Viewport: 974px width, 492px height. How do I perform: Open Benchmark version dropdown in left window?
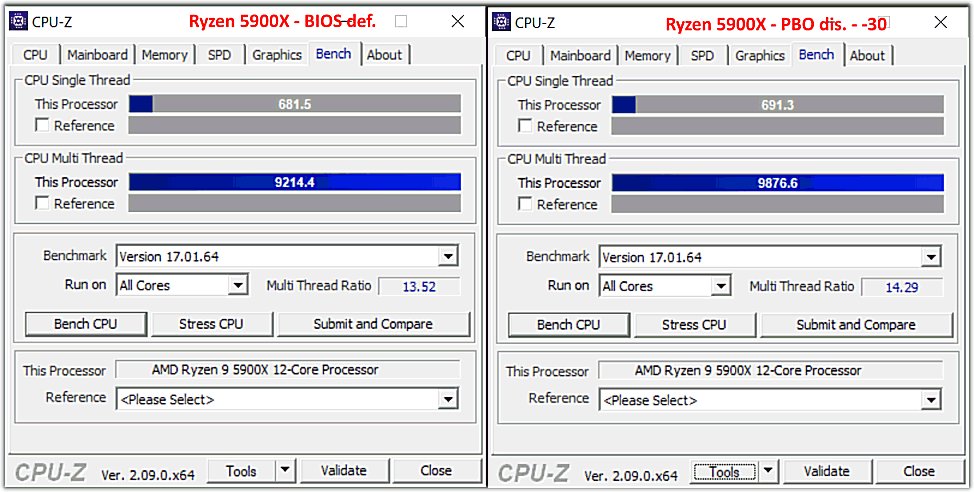tap(447, 256)
